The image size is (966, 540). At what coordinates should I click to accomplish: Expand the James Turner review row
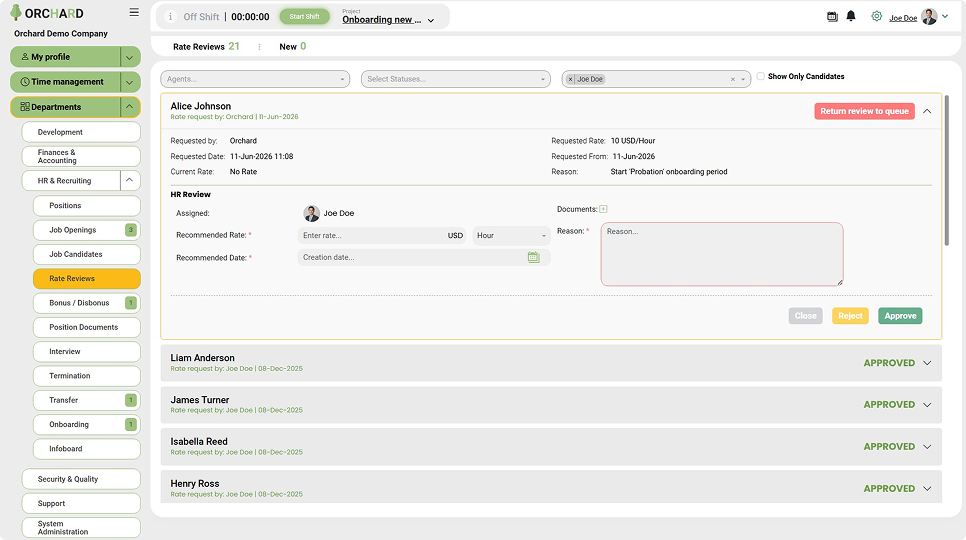click(x=927, y=405)
